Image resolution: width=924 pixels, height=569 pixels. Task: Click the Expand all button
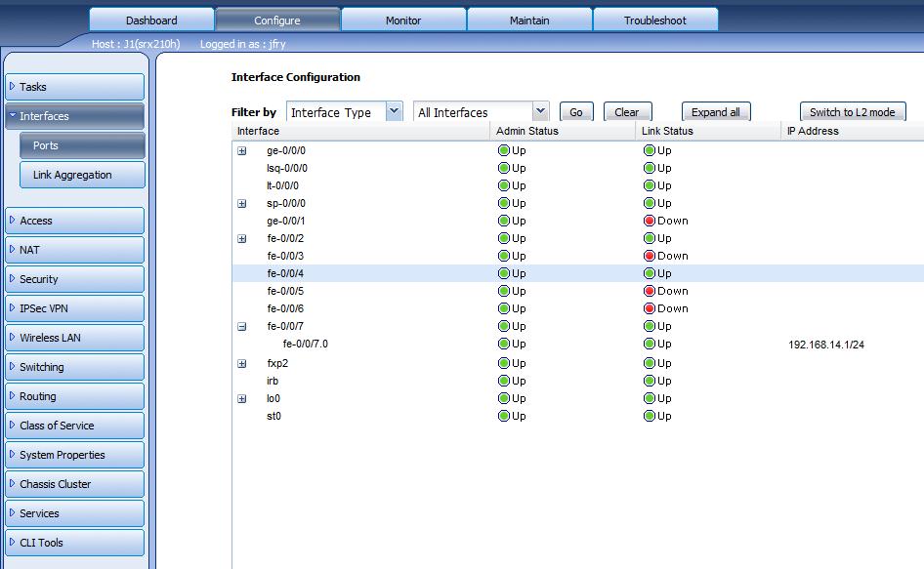[x=716, y=112]
